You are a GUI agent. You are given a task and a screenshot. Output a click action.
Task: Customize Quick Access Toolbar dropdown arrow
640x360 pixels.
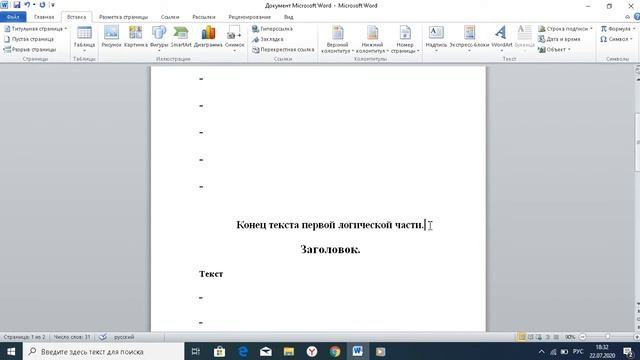[x=53, y=5]
